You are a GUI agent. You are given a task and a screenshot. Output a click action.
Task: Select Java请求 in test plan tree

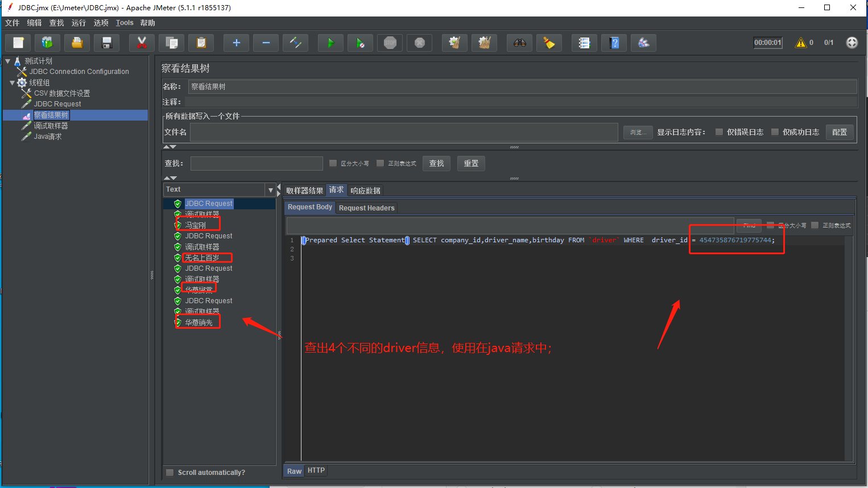click(48, 137)
